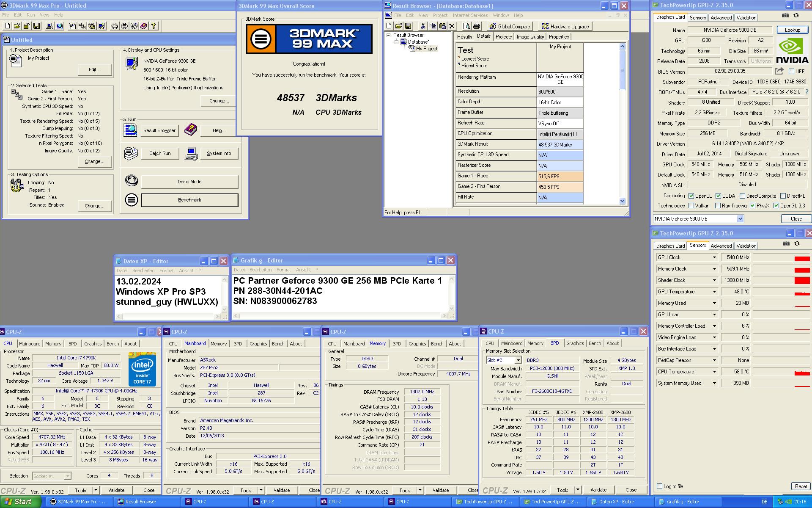Click Grafik-g Editor vertical scrollbar up arrow

[x=451, y=279]
